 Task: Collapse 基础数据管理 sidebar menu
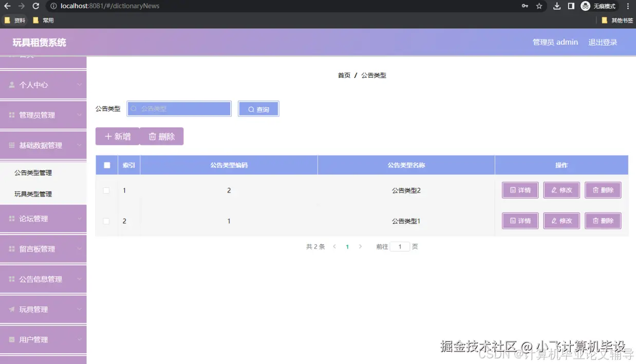[x=43, y=145]
